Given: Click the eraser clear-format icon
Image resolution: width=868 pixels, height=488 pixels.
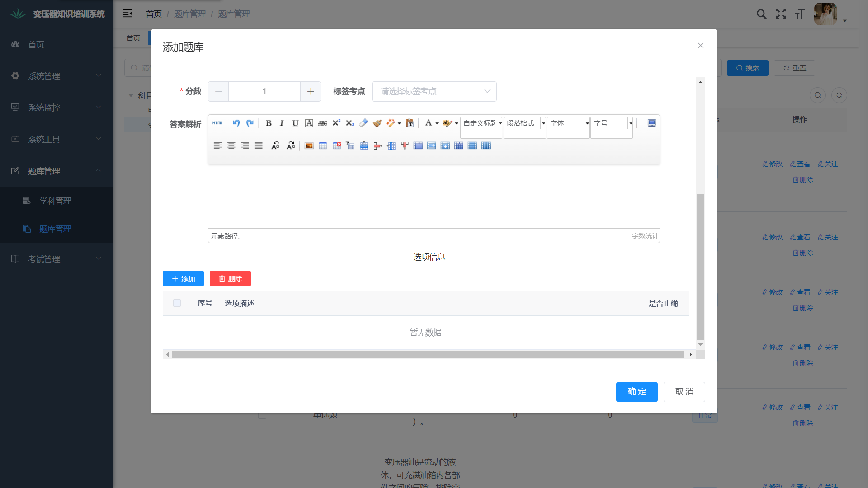Looking at the screenshot, I should [x=363, y=123].
